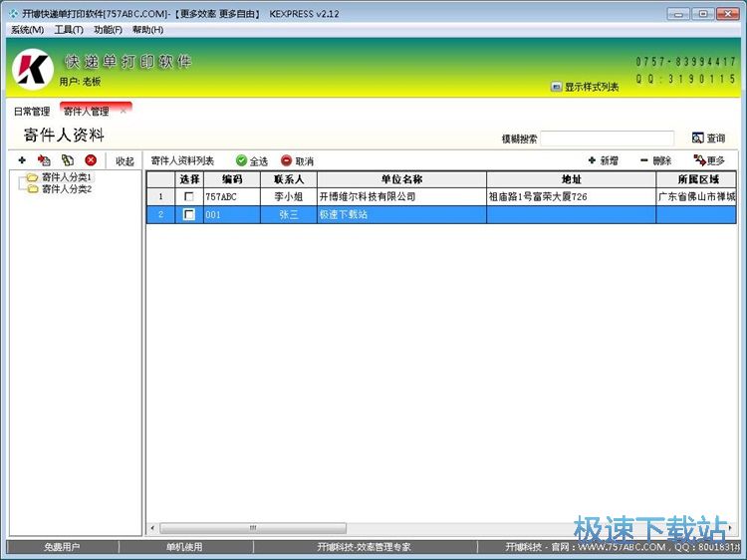Open the 更多 tools icon
This screenshot has width=747, height=560.
pos(699,160)
